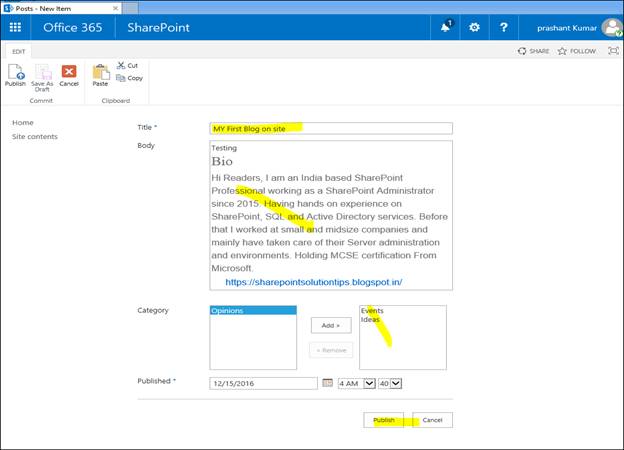Click the Bio heading in the body

[x=222, y=161]
